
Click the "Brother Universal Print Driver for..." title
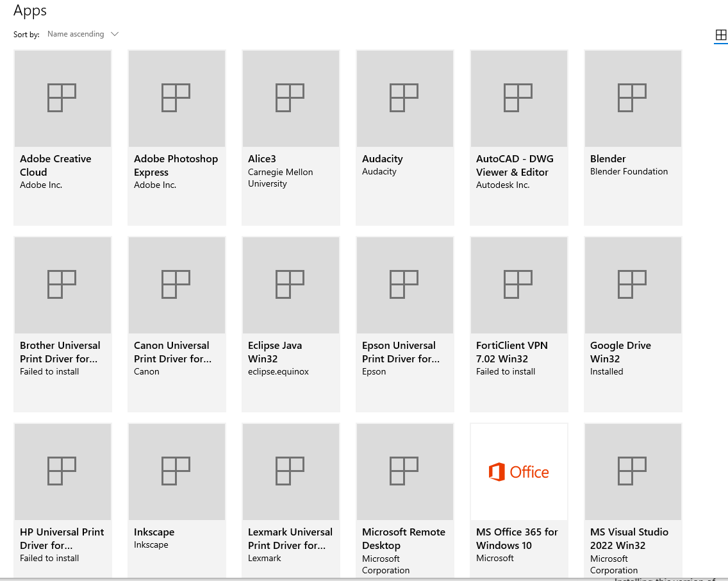click(x=60, y=352)
